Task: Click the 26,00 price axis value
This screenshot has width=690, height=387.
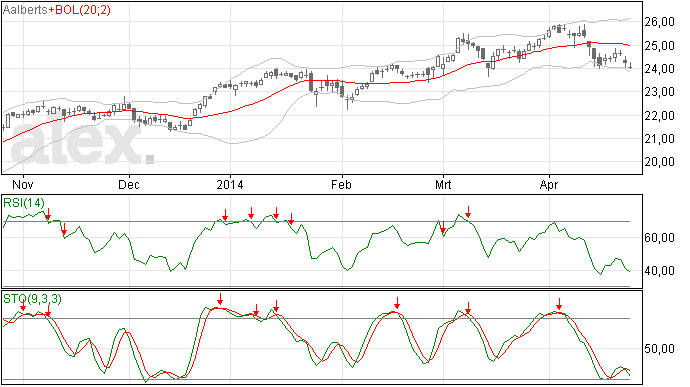Action: coord(660,22)
